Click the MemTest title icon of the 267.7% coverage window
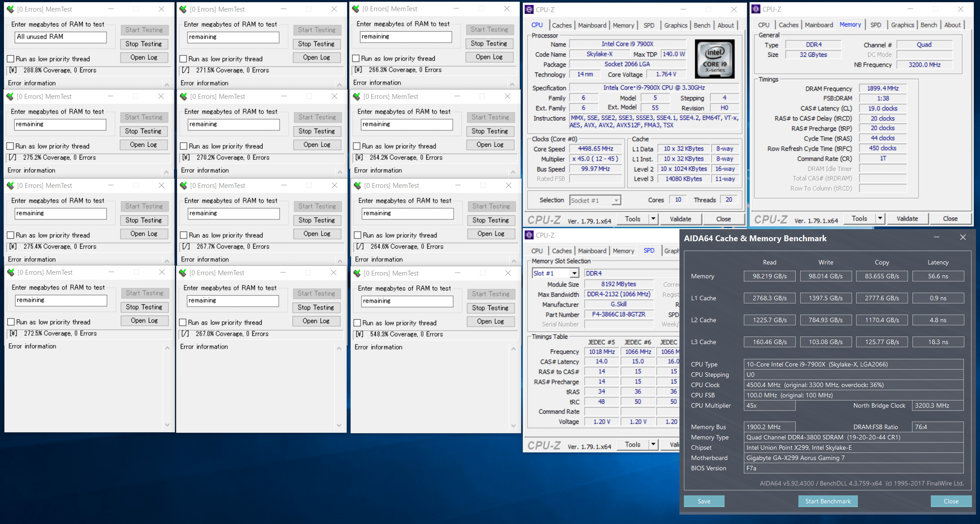 (x=183, y=186)
